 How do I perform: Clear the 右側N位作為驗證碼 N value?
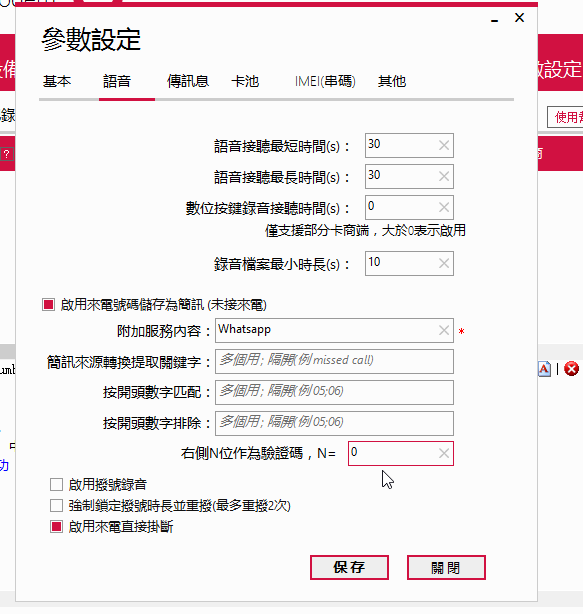click(444, 453)
